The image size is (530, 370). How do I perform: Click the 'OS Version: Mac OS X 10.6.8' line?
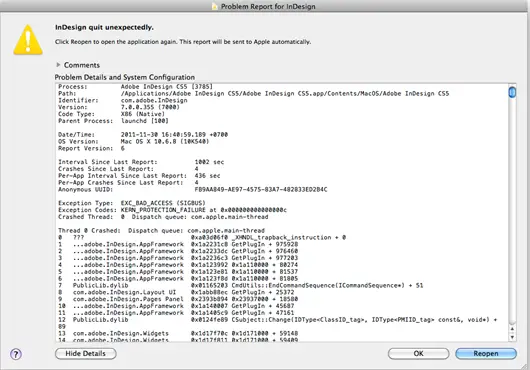(x=134, y=142)
